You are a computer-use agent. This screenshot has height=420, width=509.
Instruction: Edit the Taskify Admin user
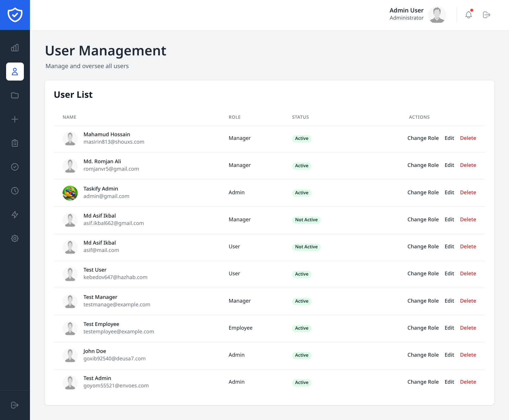pos(449,192)
